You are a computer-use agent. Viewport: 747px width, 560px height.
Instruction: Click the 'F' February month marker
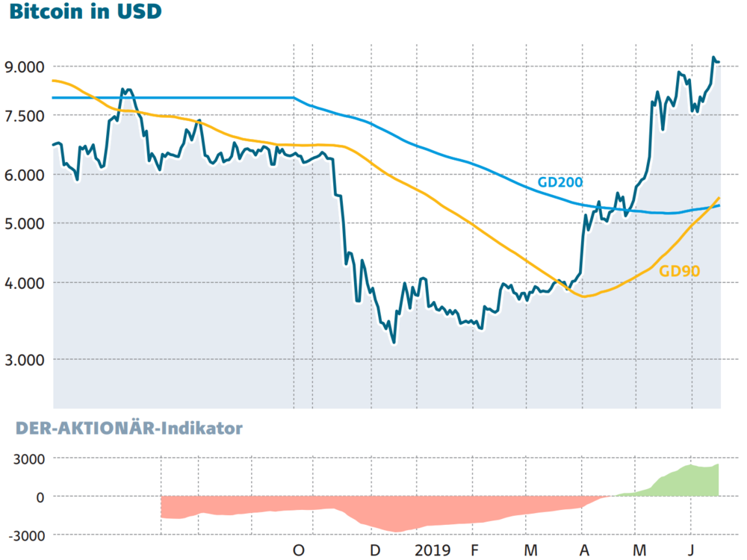click(474, 550)
